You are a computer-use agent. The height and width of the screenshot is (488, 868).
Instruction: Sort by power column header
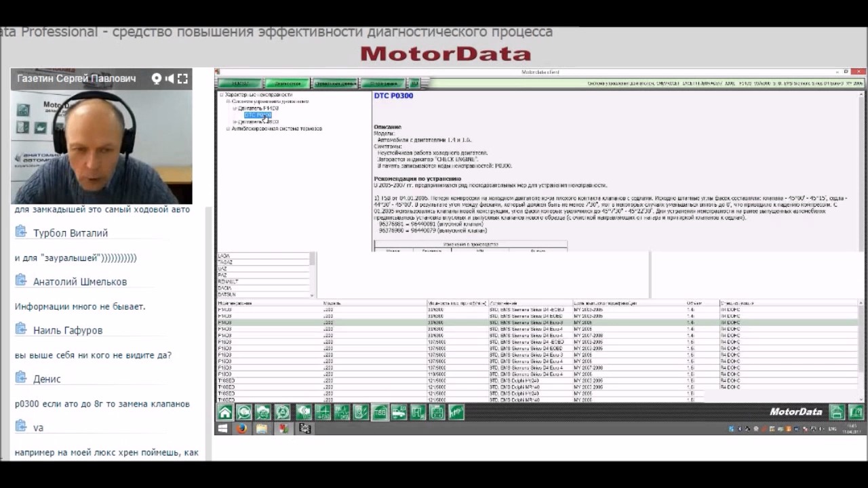(x=456, y=303)
